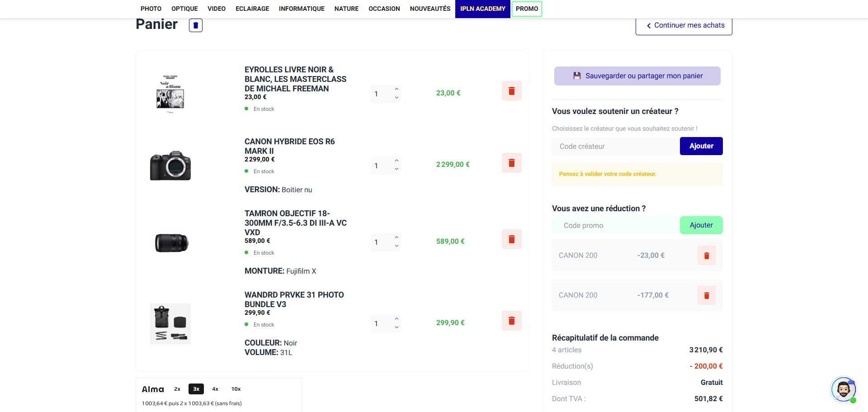
Task: Remove the CANON 200 -23,00 € discount
Action: (706, 256)
